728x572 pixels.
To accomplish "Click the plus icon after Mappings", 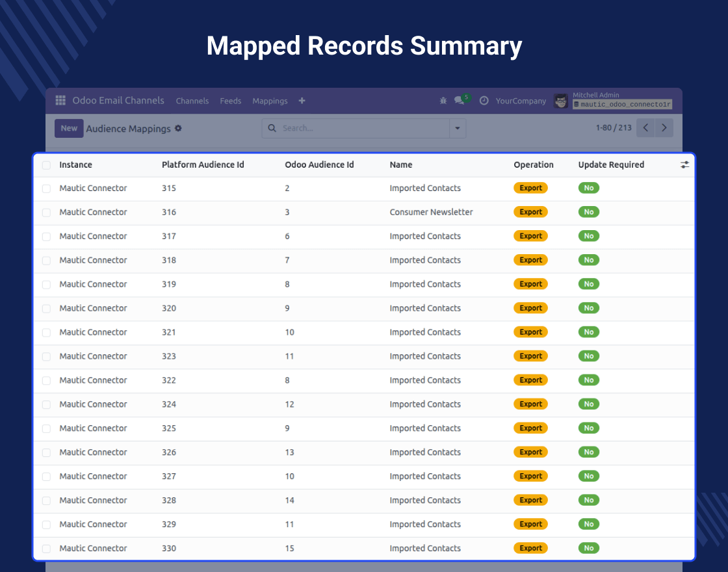I will [x=302, y=101].
